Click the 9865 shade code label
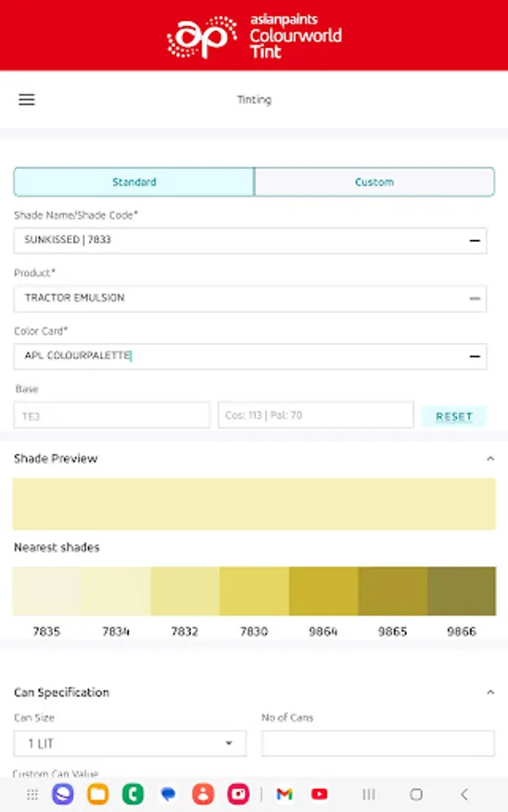 (393, 632)
